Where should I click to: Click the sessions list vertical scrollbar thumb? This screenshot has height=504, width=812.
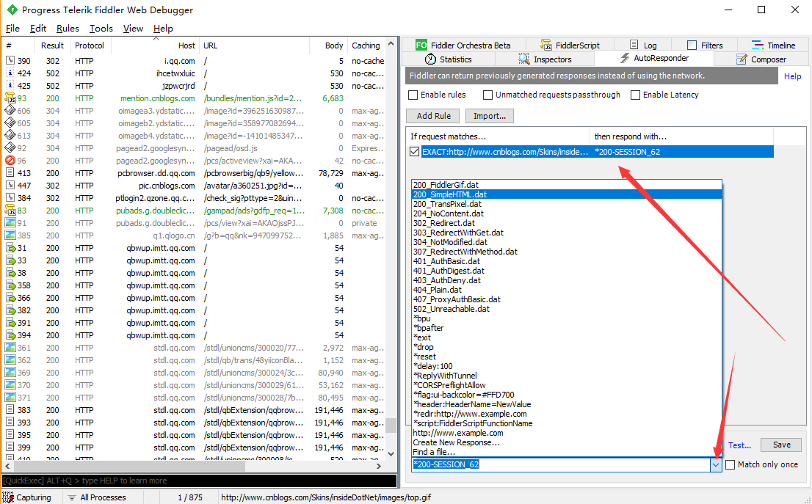click(x=391, y=426)
